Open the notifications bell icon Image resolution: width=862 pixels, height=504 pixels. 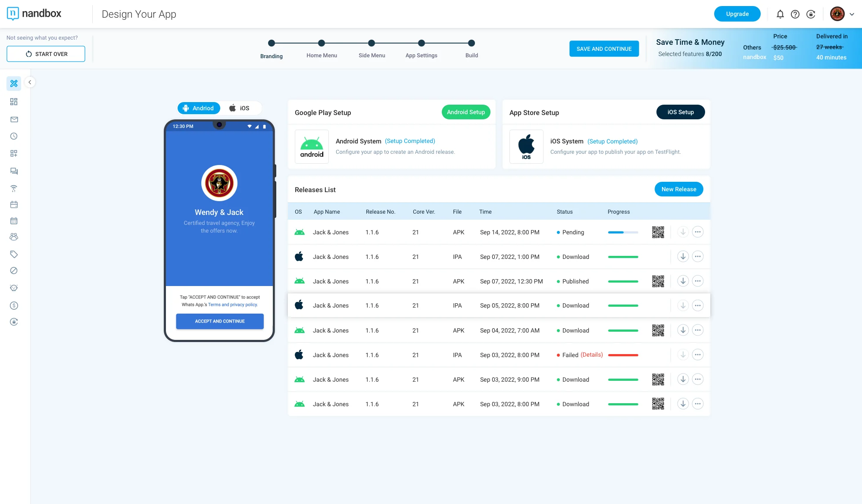[x=780, y=14]
